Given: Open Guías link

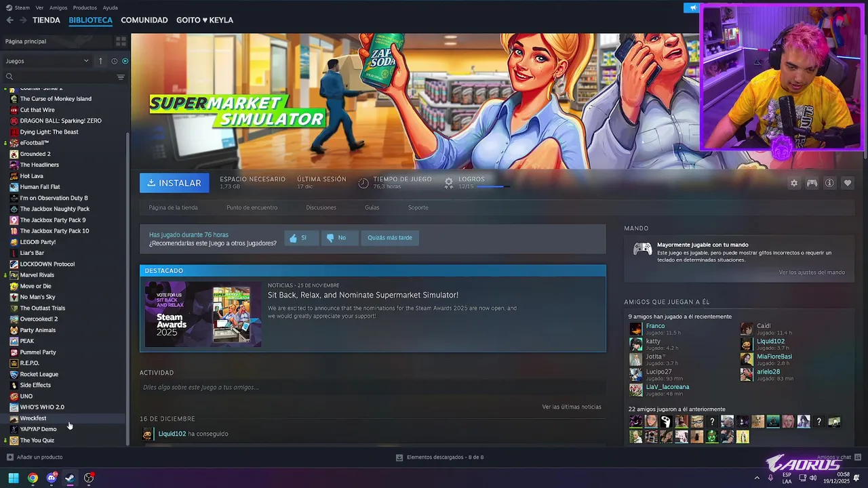Looking at the screenshot, I should coord(372,207).
